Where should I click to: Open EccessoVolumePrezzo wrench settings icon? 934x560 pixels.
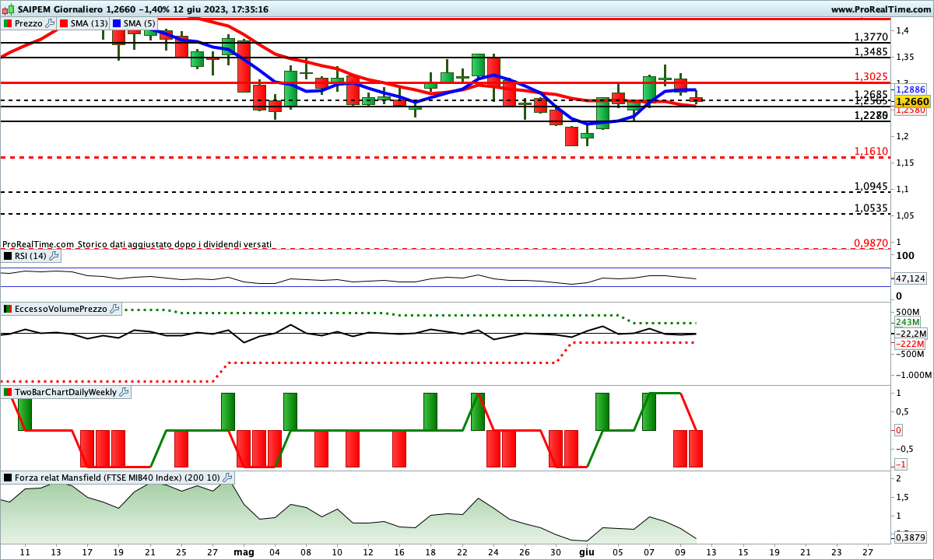[114, 309]
